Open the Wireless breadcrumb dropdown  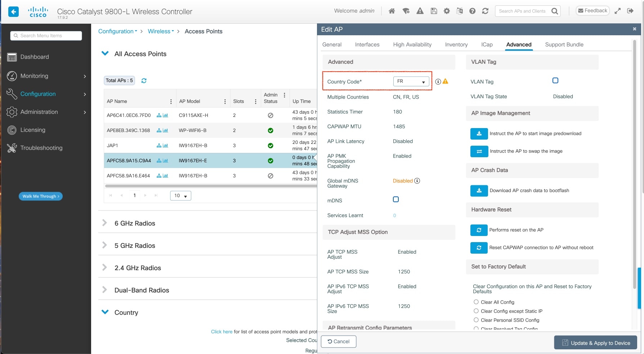pos(161,31)
